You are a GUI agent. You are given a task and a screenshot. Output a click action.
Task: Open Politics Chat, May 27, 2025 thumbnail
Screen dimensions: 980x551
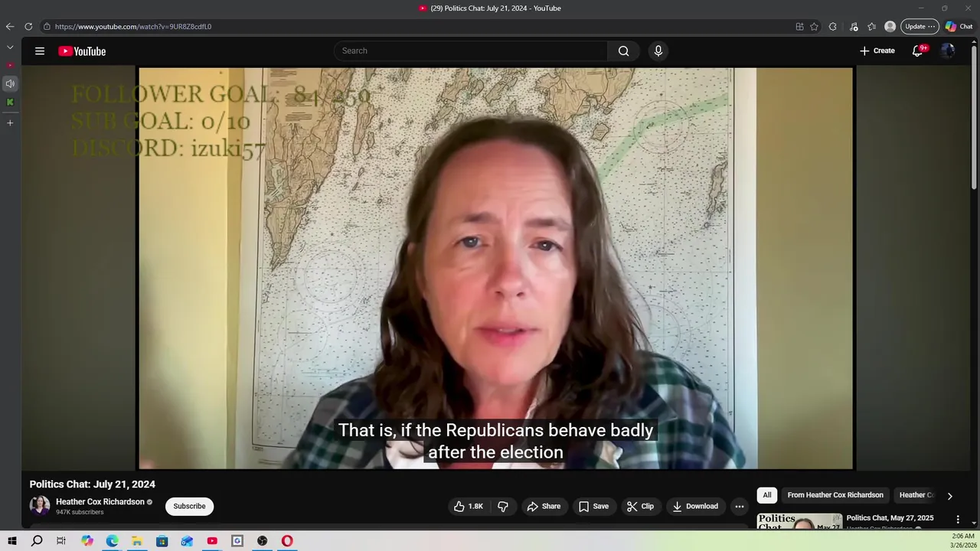click(x=799, y=521)
